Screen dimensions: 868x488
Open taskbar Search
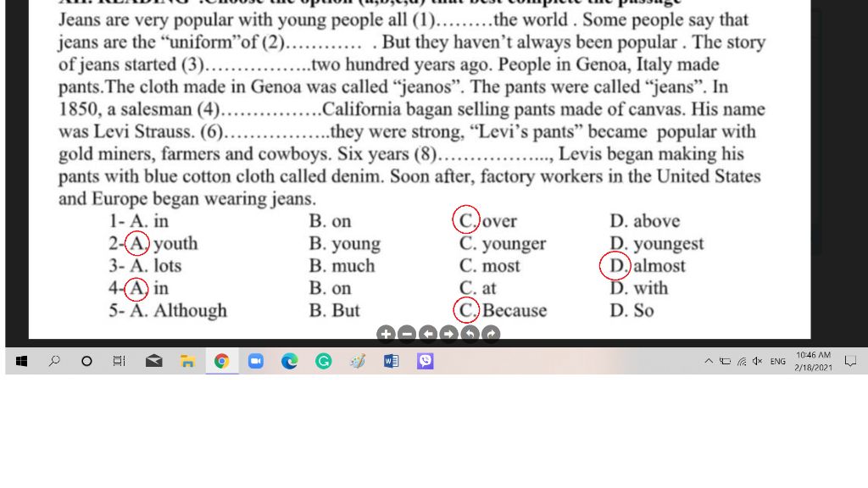[54, 361]
